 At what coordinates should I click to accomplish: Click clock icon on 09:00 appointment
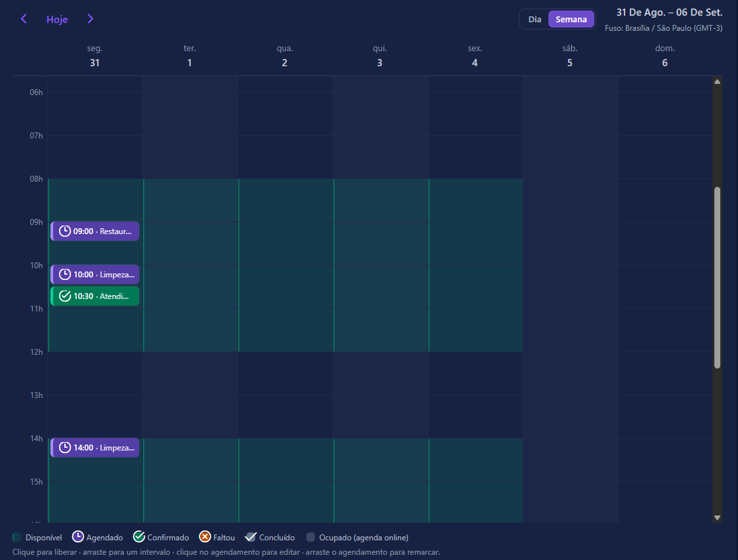(65, 231)
